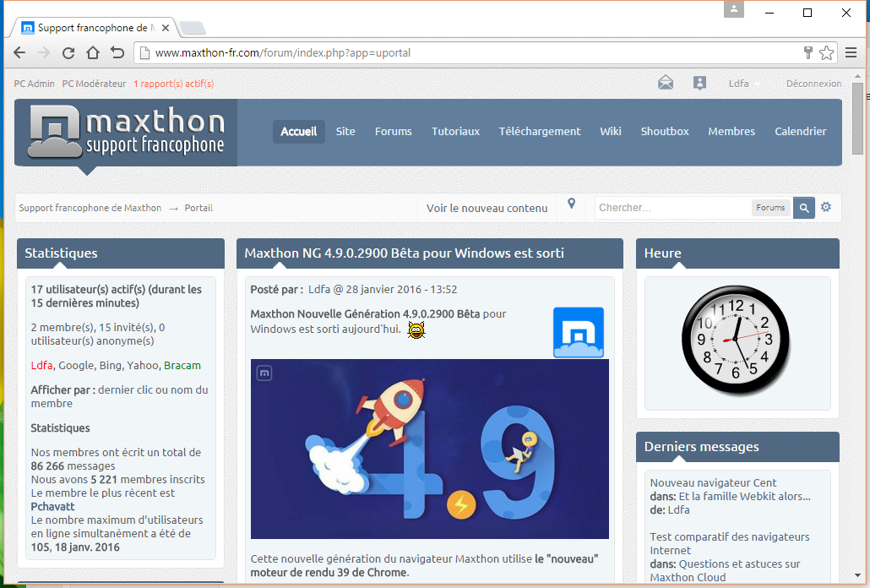Open the browser hamburger menu
The width and height of the screenshot is (870, 588).
[x=851, y=52]
